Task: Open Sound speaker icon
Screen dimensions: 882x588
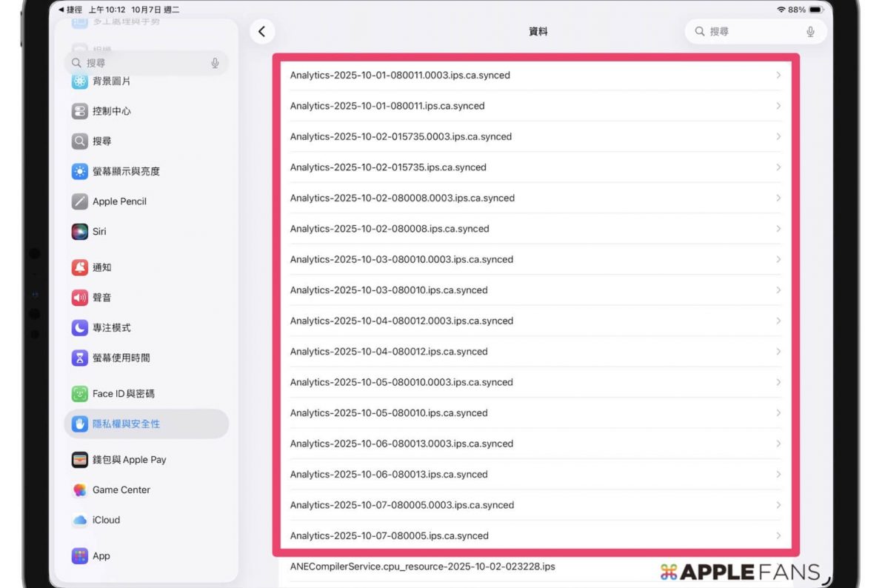Action: 80,298
